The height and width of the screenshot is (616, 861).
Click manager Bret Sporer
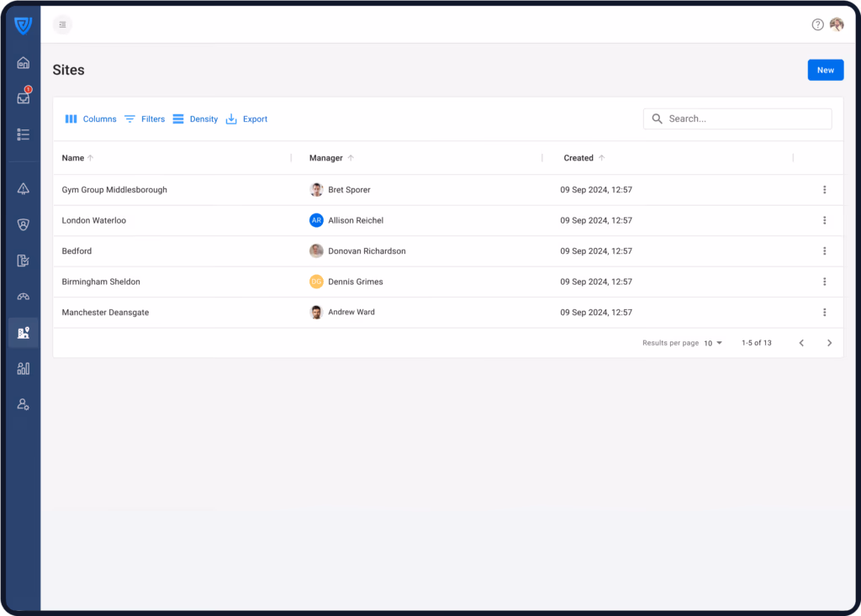[x=349, y=190]
